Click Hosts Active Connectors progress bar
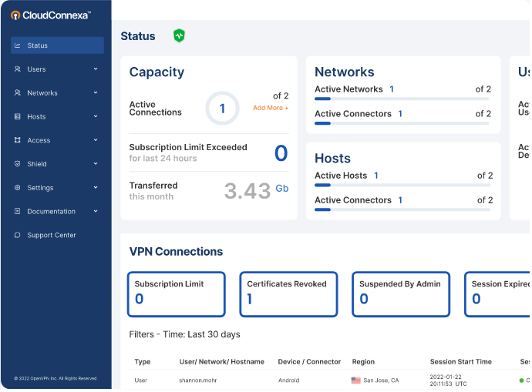Screen dimensions: 532x392 (x=402, y=209)
